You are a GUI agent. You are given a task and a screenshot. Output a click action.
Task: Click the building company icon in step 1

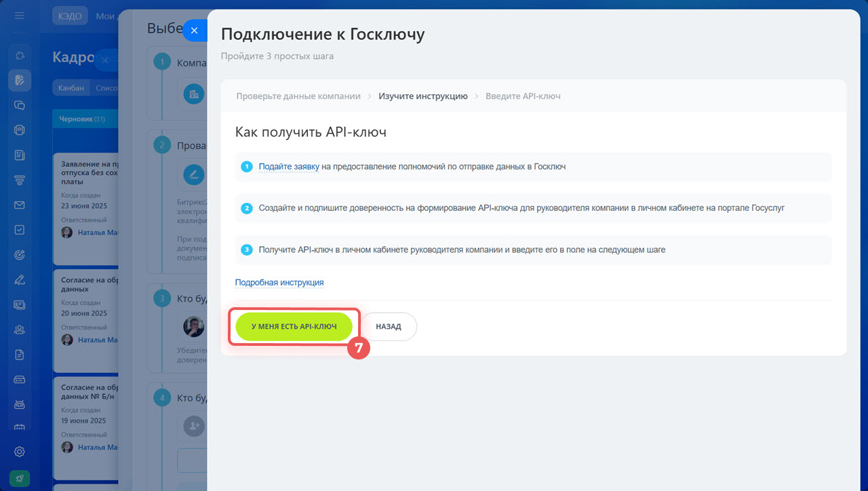pos(194,94)
